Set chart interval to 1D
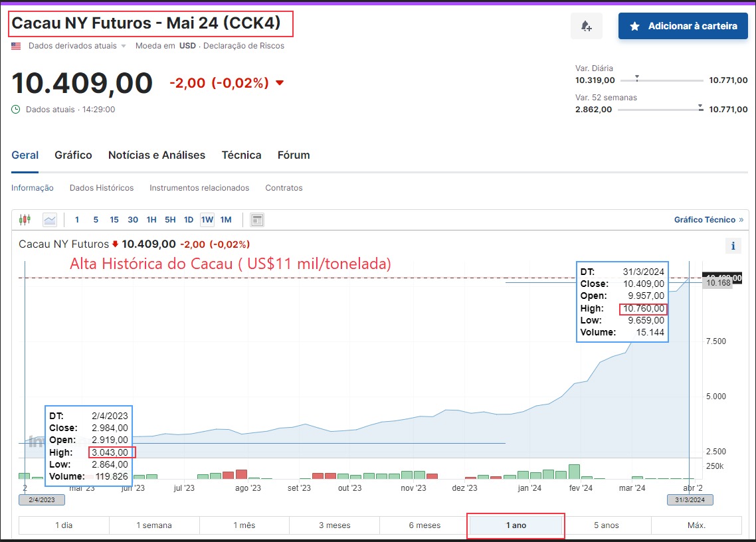The image size is (756, 542). click(x=189, y=220)
